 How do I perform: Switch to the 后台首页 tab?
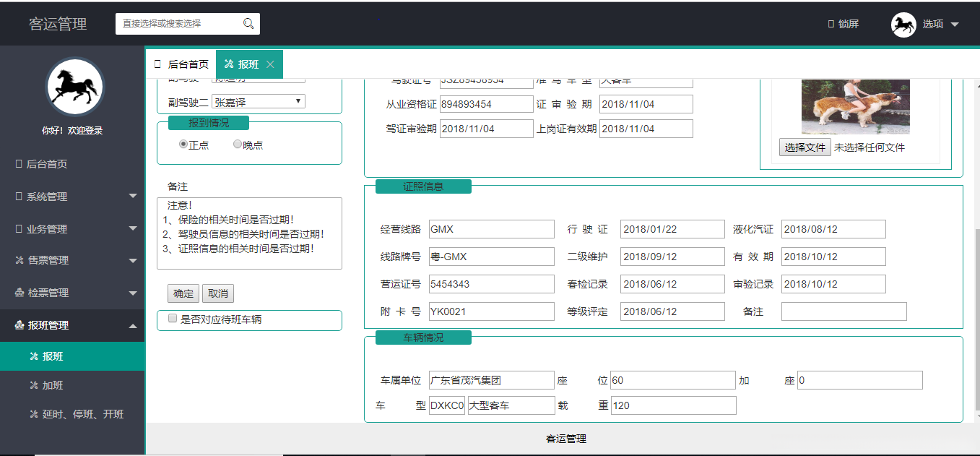click(181, 64)
